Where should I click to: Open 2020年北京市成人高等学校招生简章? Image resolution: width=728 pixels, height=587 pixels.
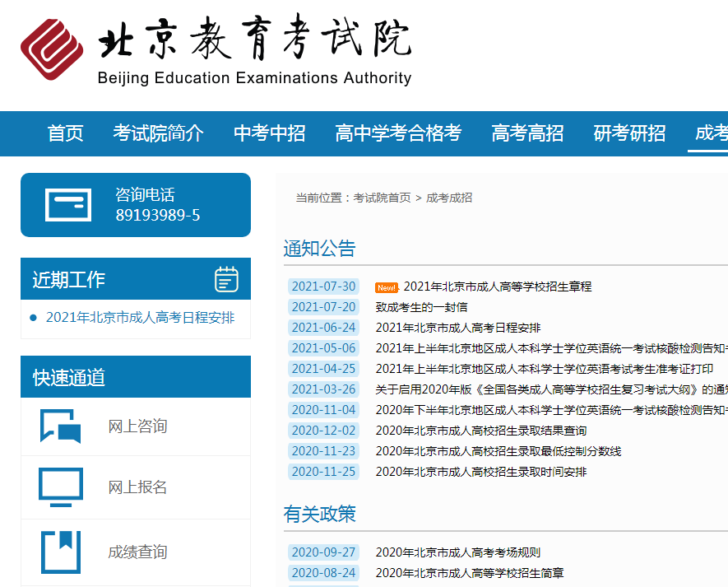tap(470, 572)
